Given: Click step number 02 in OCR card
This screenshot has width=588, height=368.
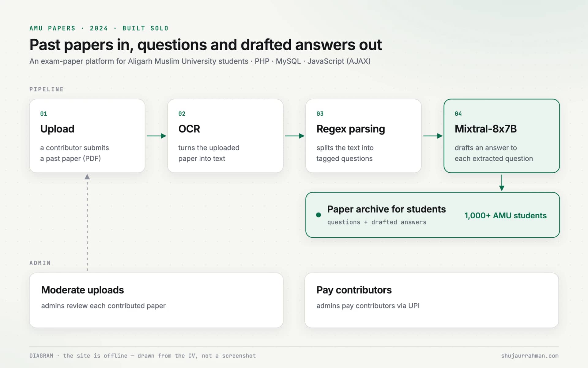Looking at the screenshot, I should click(x=182, y=114).
